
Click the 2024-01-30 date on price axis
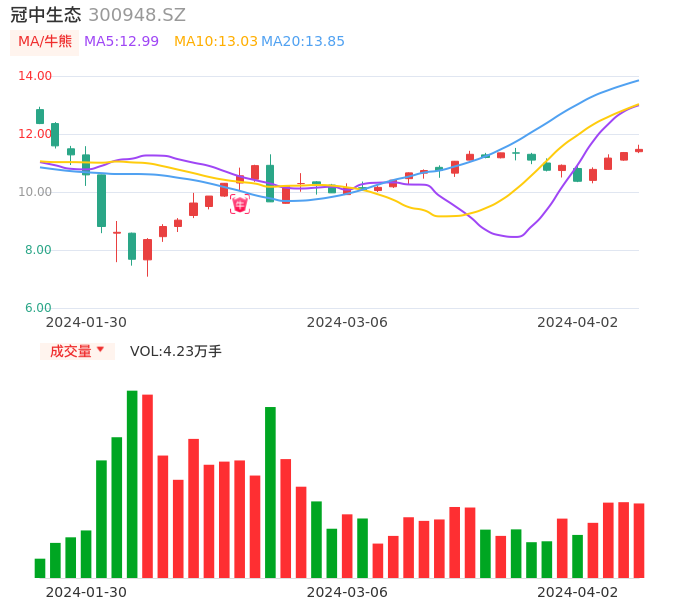pyautogui.click(x=86, y=322)
